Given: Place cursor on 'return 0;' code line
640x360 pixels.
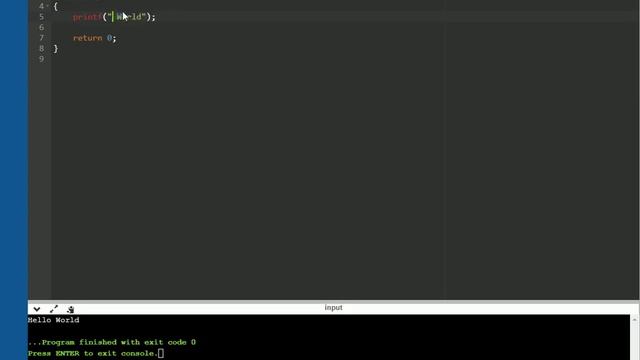Looking at the screenshot, I should point(95,38).
